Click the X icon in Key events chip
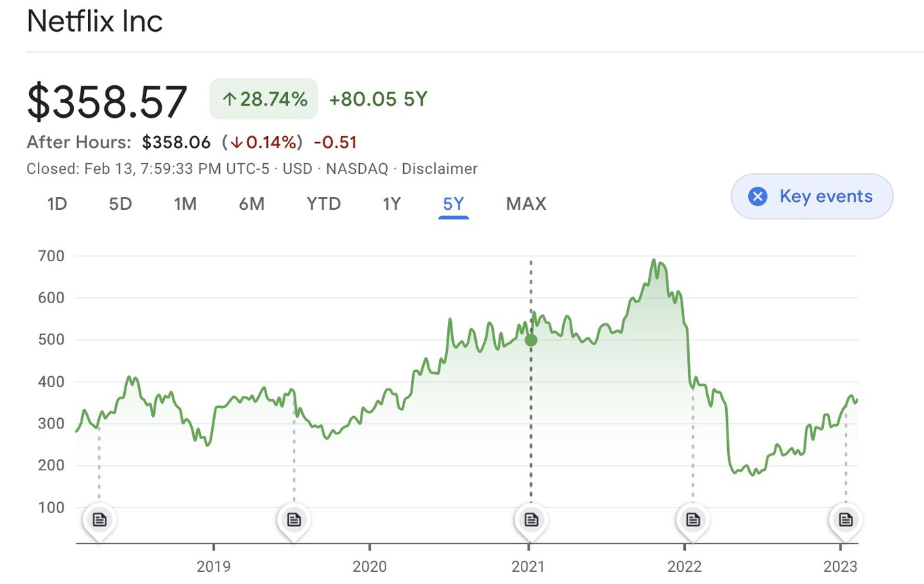 (758, 197)
